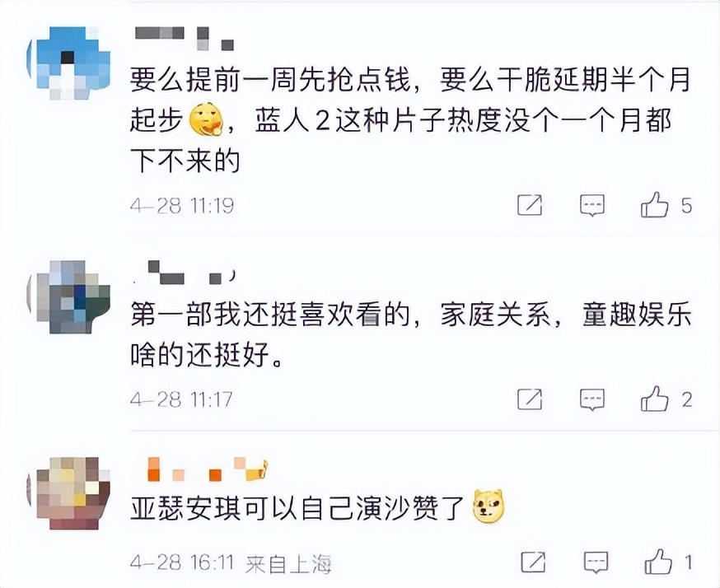Image resolution: width=720 pixels, height=588 pixels.
Task: Click the 来自上海 location label
Action: pos(288,564)
